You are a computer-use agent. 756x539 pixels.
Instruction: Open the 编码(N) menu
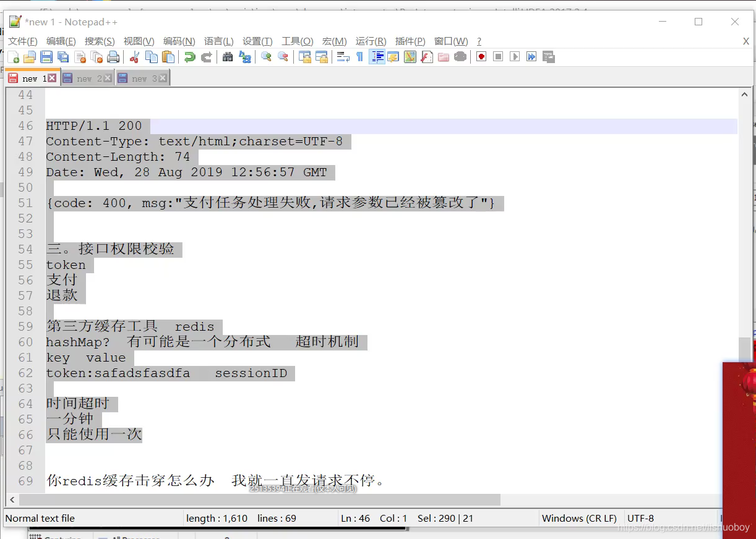coord(179,41)
